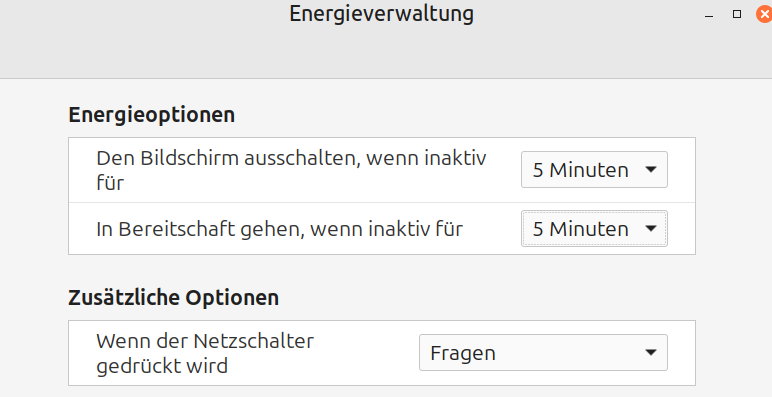Open the standby inactivity time dropdown
The width and height of the screenshot is (772, 397).
point(594,229)
